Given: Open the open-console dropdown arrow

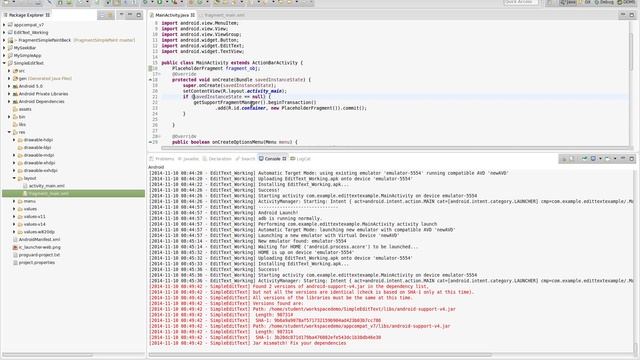Looking at the screenshot, I should [615, 159].
